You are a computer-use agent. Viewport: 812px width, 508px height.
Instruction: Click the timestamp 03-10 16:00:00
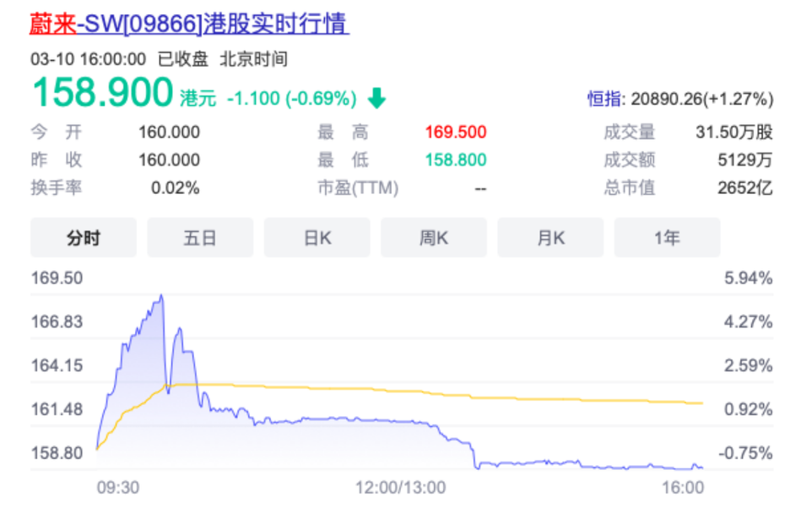coord(88,59)
